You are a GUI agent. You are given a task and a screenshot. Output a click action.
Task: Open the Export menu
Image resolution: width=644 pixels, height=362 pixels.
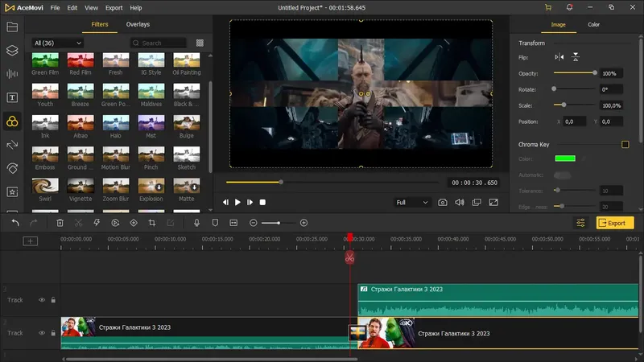(114, 7)
